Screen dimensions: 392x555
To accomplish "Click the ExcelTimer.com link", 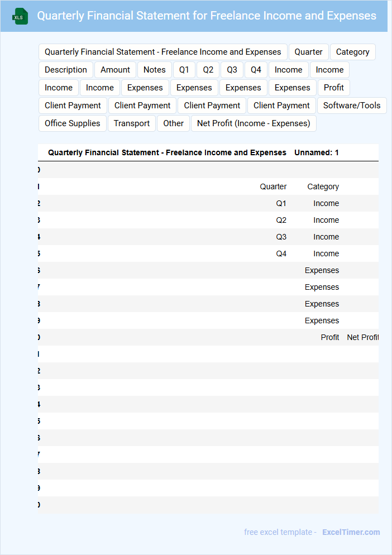I will [x=351, y=532].
